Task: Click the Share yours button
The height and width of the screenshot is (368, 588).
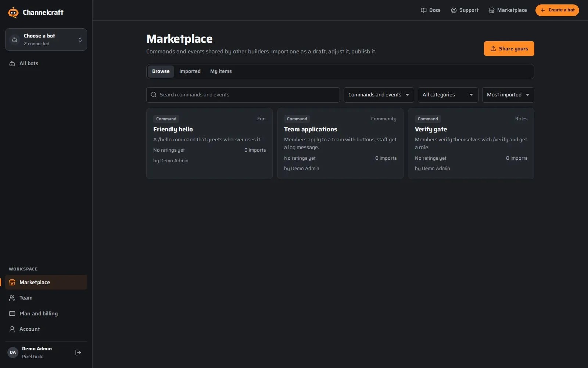Action: 509,49
